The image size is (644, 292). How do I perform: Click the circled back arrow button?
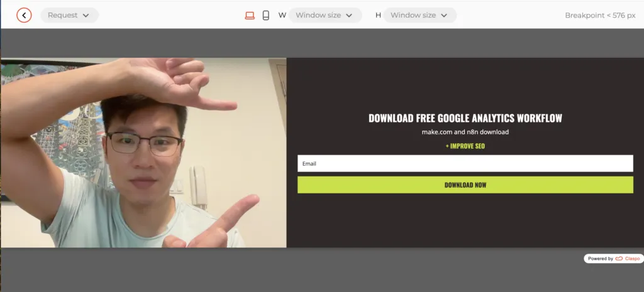pyautogui.click(x=24, y=15)
